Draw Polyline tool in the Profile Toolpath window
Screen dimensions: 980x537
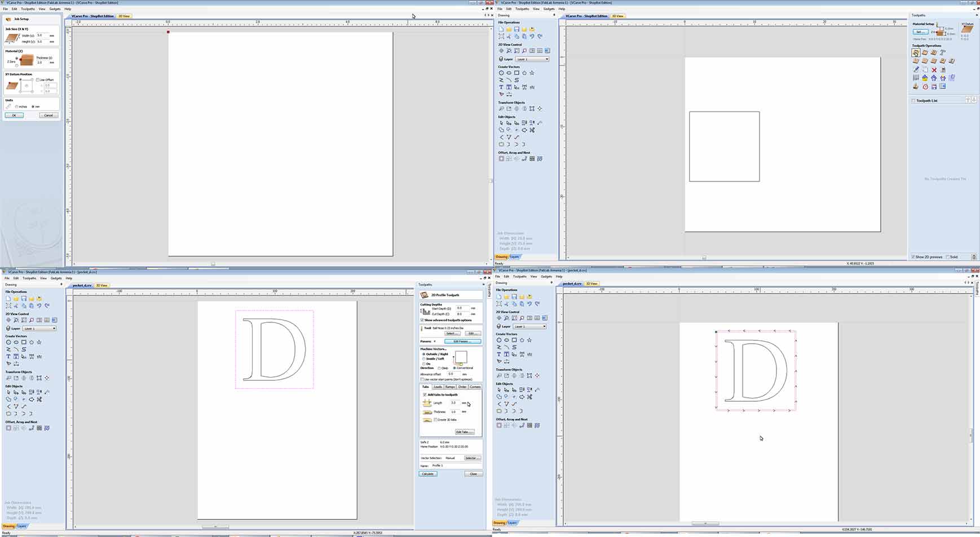point(8,349)
